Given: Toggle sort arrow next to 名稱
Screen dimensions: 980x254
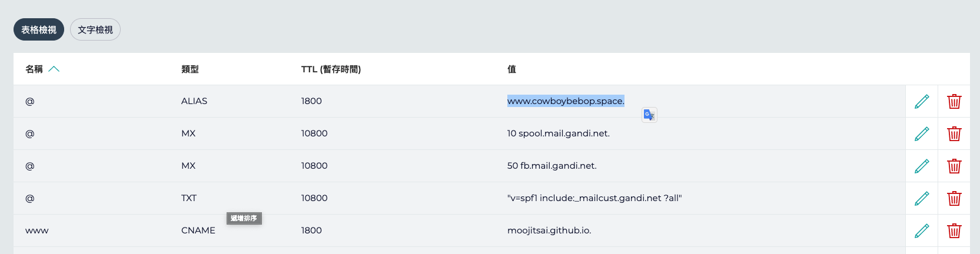Looking at the screenshot, I should pyautogui.click(x=54, y=69).
